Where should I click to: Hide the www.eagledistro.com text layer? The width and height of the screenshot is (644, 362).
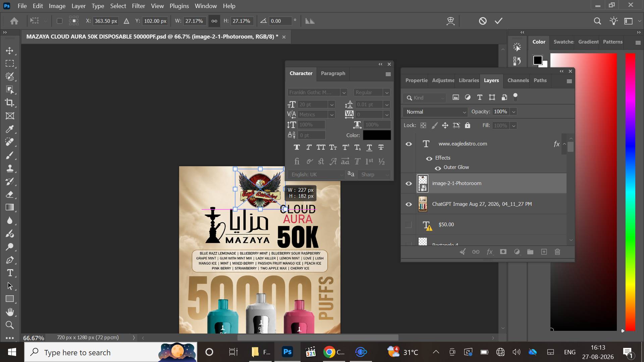pyautogui.click(x=409, y=144)
